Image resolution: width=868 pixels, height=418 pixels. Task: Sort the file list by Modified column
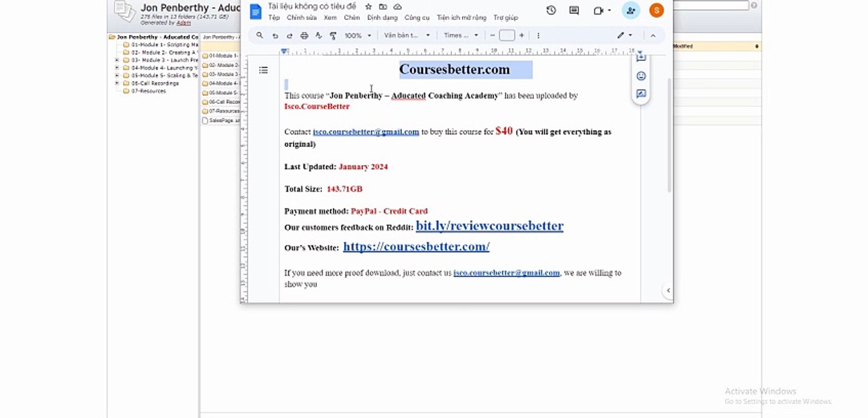tap(717, 46)
